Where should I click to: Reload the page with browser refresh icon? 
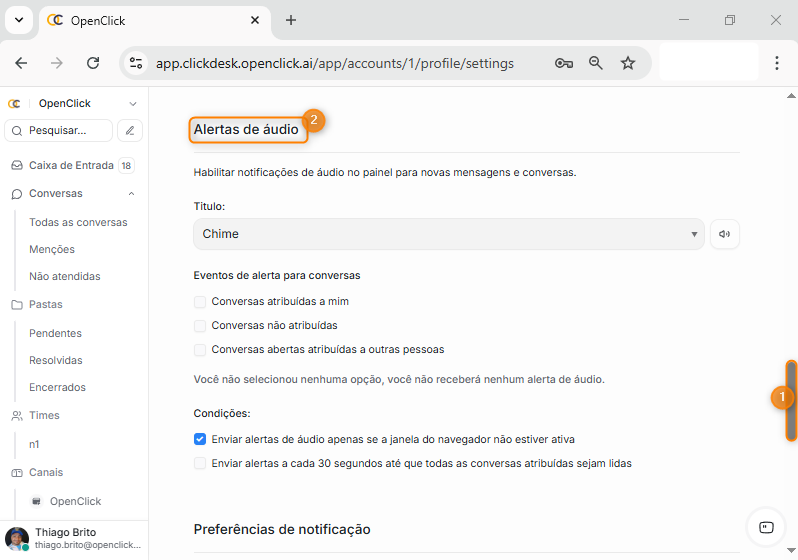[x=93, y=63]
